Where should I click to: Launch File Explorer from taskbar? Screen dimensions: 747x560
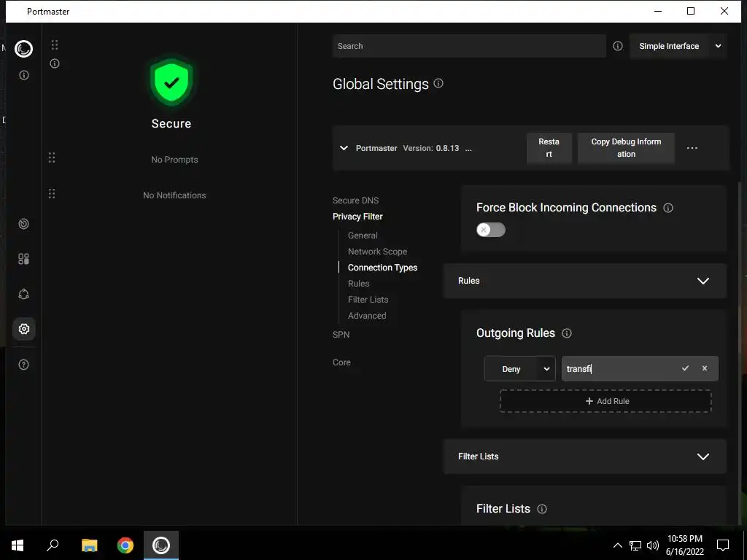pos(89,545)
